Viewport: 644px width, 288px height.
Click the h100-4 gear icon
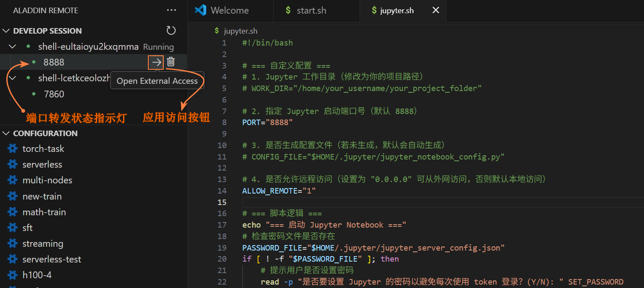tap(13, 275)
